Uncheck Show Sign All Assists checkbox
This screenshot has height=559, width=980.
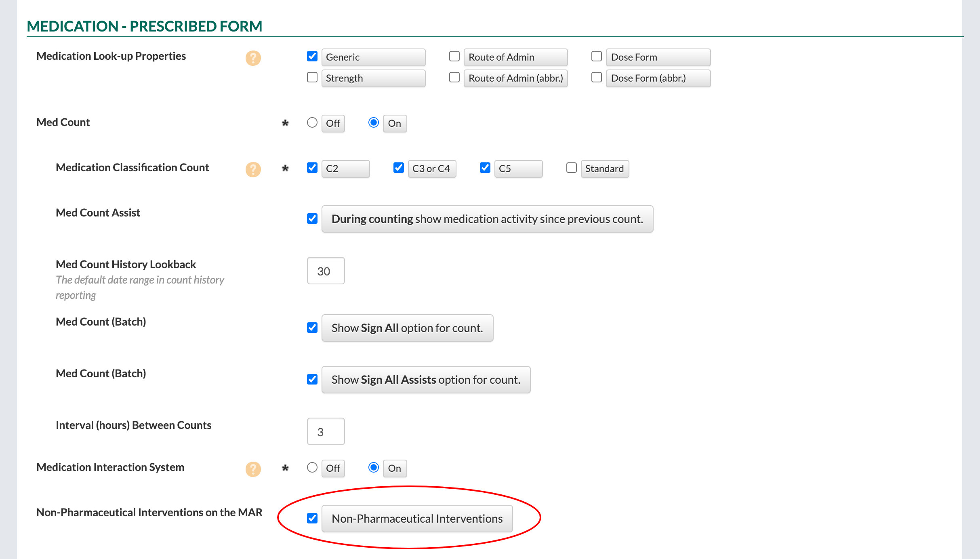click(312, 379)
